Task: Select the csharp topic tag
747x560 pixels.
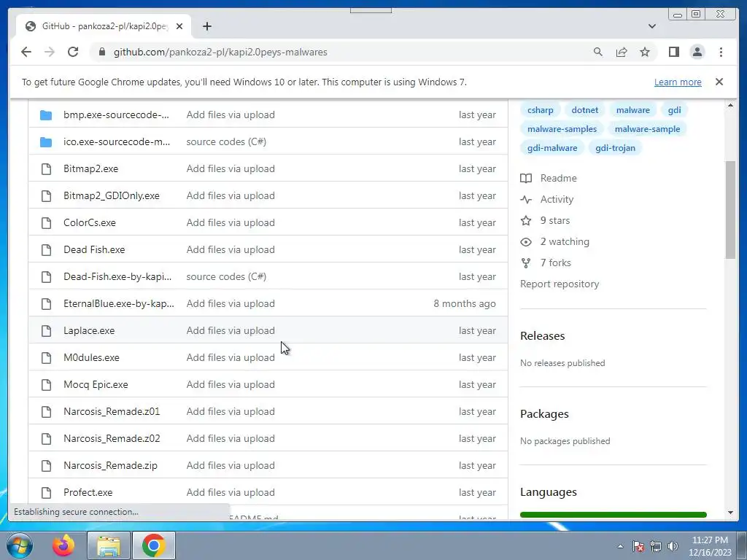Action: [541, 110]
